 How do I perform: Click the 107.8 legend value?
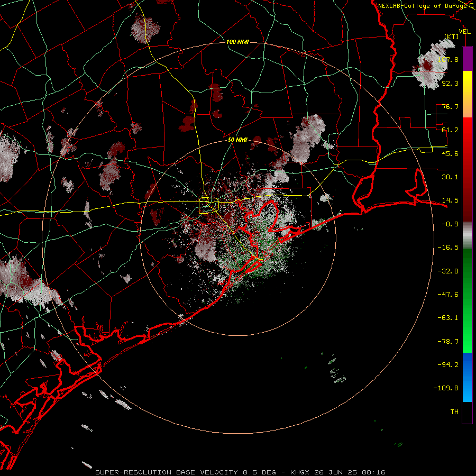coord(448,59)
